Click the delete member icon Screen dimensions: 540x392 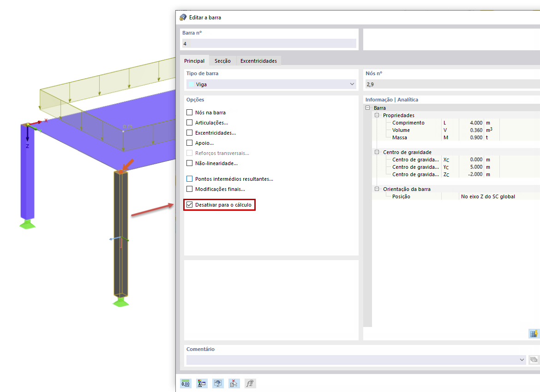pyautogui.click(x=234, y=383)
